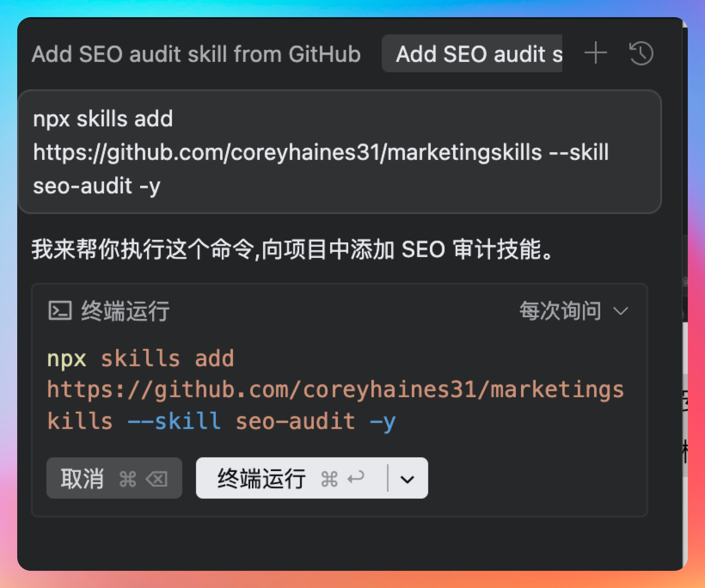705x588 pixels.
Task: Click the "Add SEO audit skill from GitHub" title
Action: (196, 54)
